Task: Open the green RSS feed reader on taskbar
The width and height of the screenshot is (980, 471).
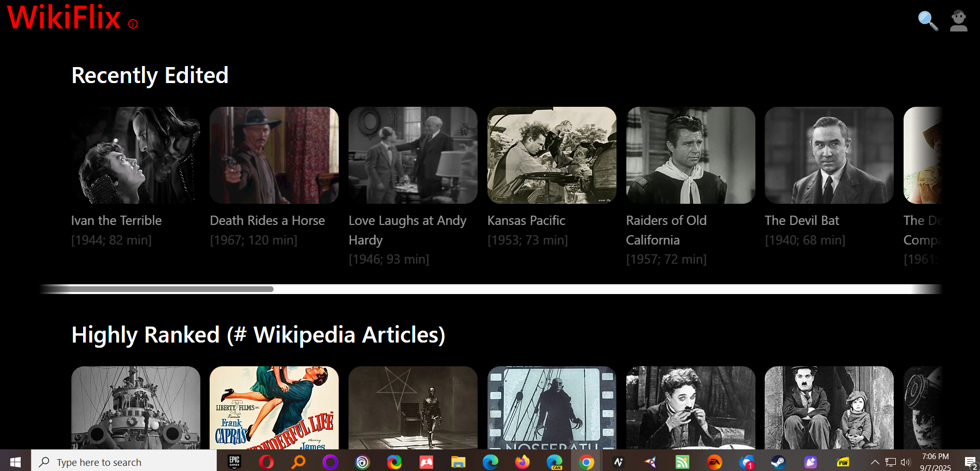Action: tap(683, 462)
